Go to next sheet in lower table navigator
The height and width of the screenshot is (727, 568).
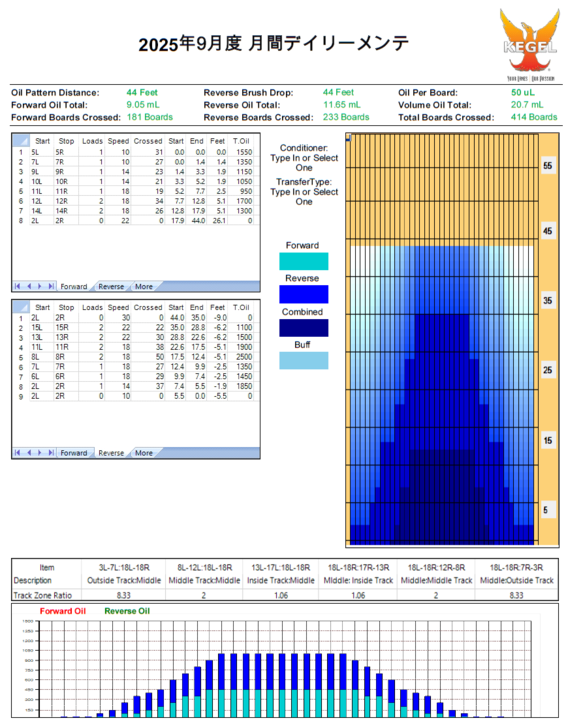[x=40, y=453]
